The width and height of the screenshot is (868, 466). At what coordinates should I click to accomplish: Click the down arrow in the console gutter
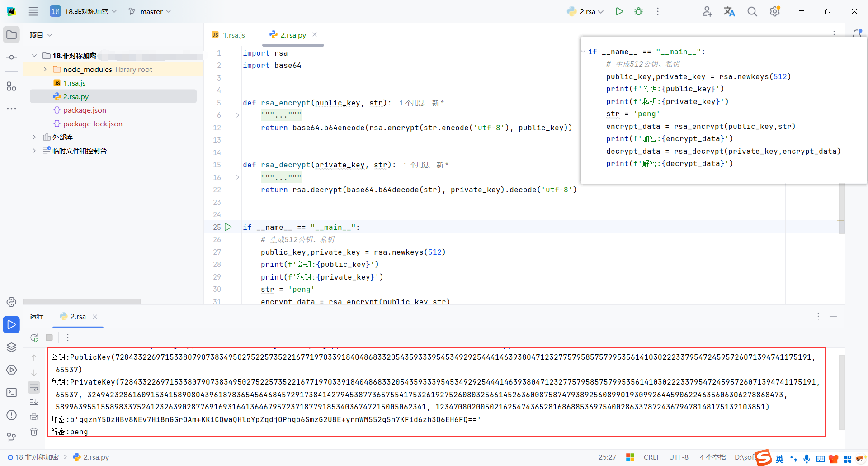(x=34, y=373)
